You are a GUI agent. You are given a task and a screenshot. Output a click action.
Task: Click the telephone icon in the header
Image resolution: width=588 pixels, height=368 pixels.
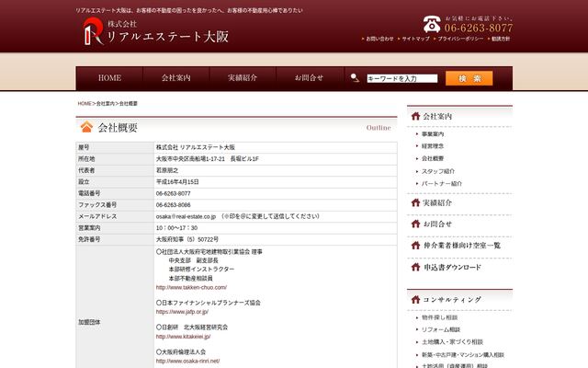pyautogui.click(x=432, y=25)
